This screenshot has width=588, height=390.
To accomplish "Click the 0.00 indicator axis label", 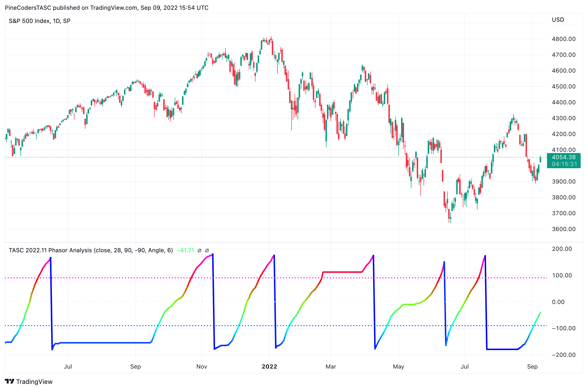I will (x=558, y=302).
